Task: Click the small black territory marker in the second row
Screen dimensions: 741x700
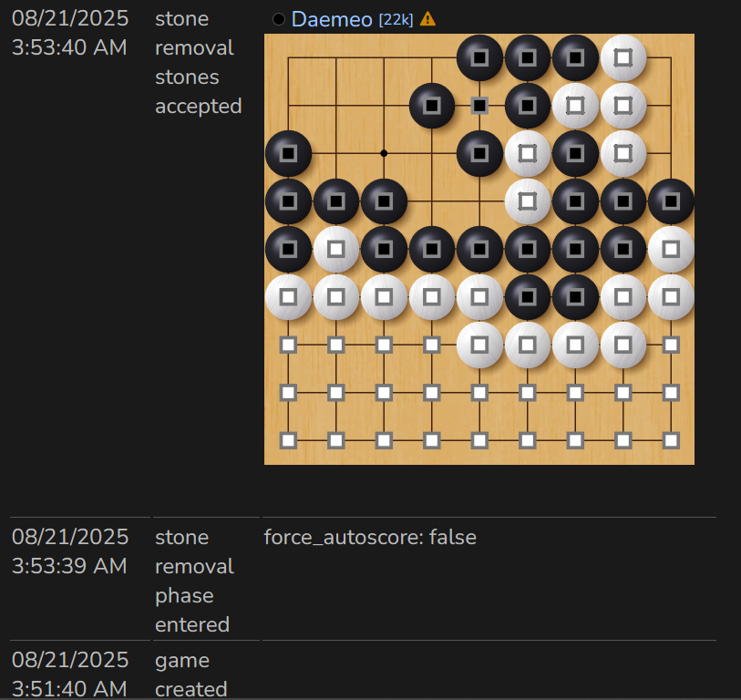Action: tap(479, 106)
